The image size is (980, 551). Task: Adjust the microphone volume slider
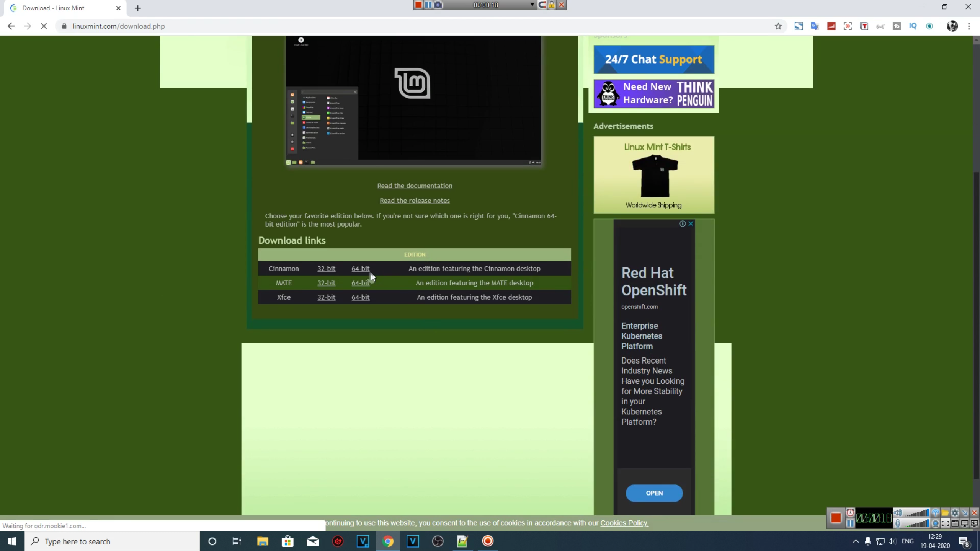click(916, 525)
